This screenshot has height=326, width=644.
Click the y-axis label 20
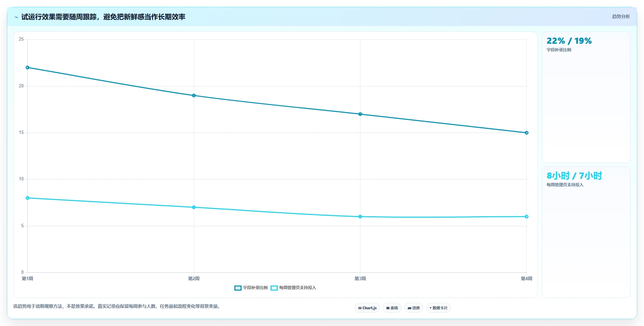point(21,86)
